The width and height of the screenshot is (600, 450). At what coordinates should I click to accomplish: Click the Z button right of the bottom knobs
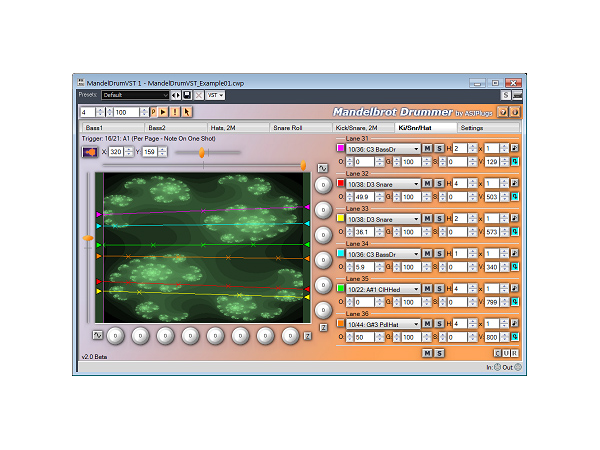(307, 336)
